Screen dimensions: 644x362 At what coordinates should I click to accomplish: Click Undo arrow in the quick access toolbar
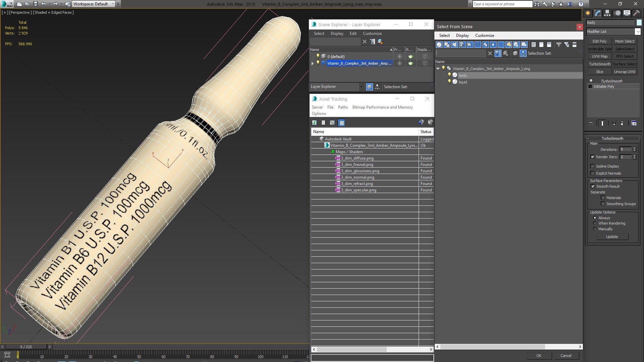tap(44, 4)
